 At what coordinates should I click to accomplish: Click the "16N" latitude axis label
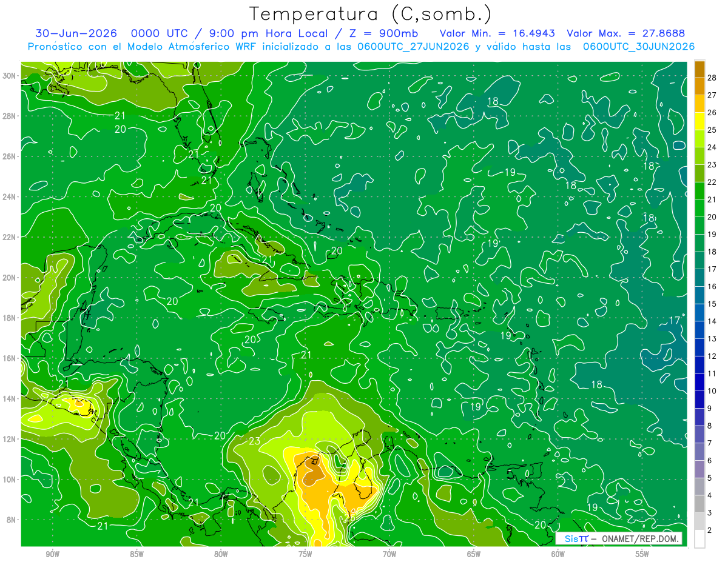pyautogui.click(x=10, y=358)
